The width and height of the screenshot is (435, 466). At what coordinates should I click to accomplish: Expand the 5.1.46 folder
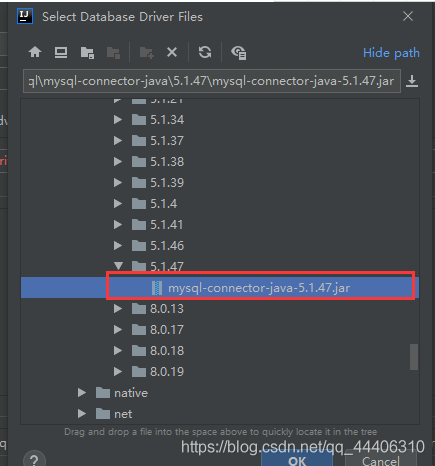[x=118, y=246]
